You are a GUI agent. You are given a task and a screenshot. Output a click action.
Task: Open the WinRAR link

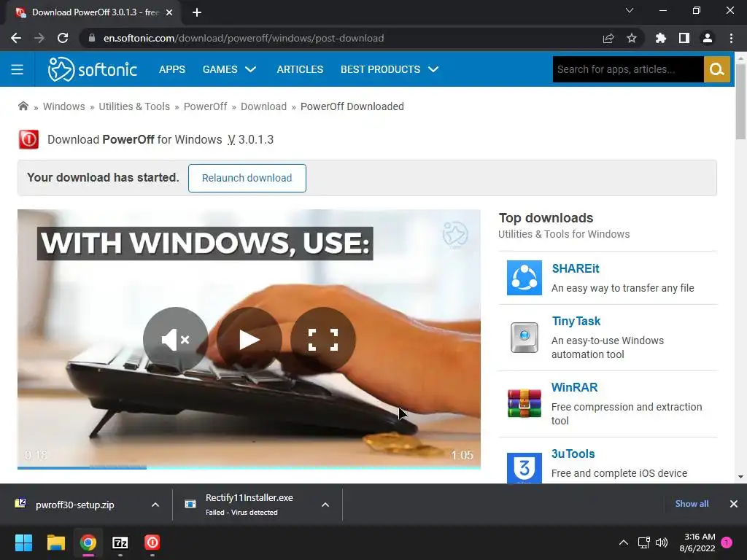tap(575, 387)
